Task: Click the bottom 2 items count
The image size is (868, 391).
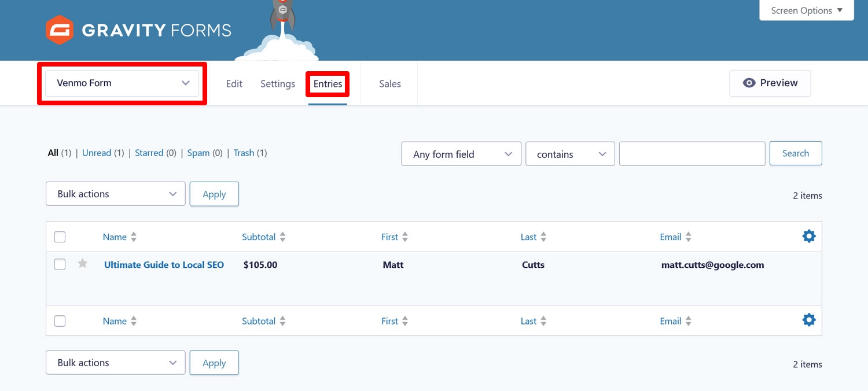Action: (807, 364)
